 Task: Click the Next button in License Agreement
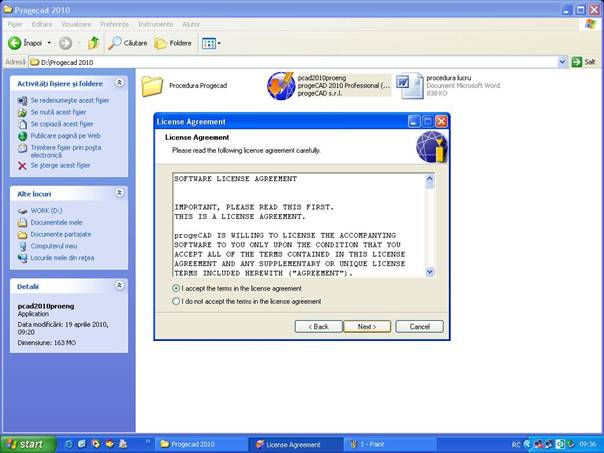[367, 326]
